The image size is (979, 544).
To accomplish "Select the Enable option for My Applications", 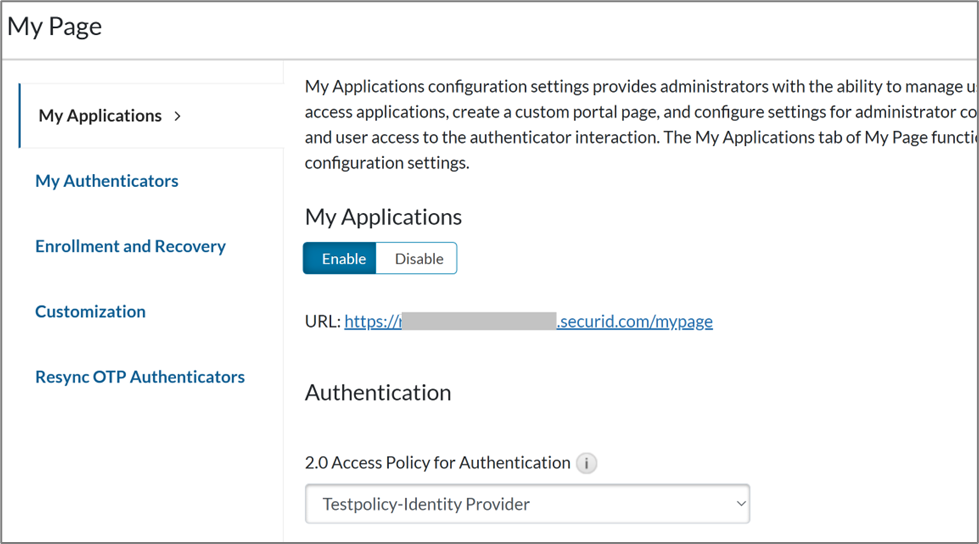I will [x=341, y=258].
